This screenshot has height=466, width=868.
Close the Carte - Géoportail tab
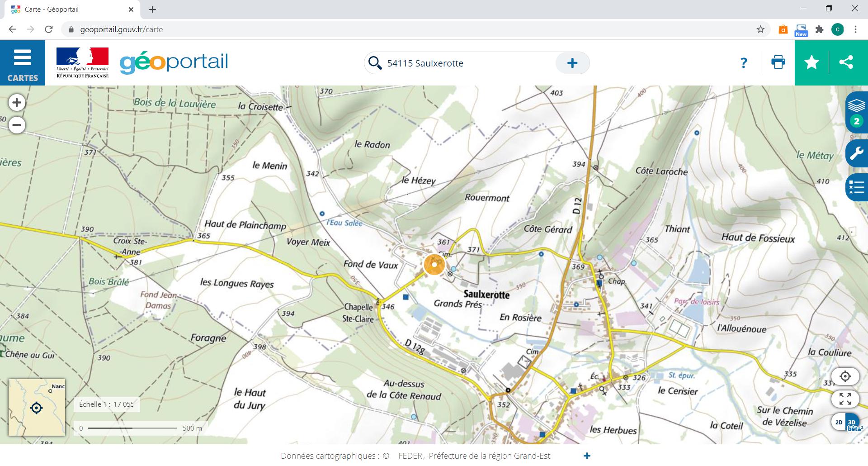(131, 10)
